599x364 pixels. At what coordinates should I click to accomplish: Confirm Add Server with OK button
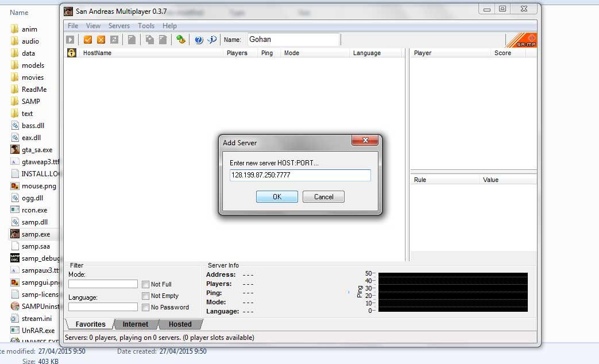pos(277,197)
